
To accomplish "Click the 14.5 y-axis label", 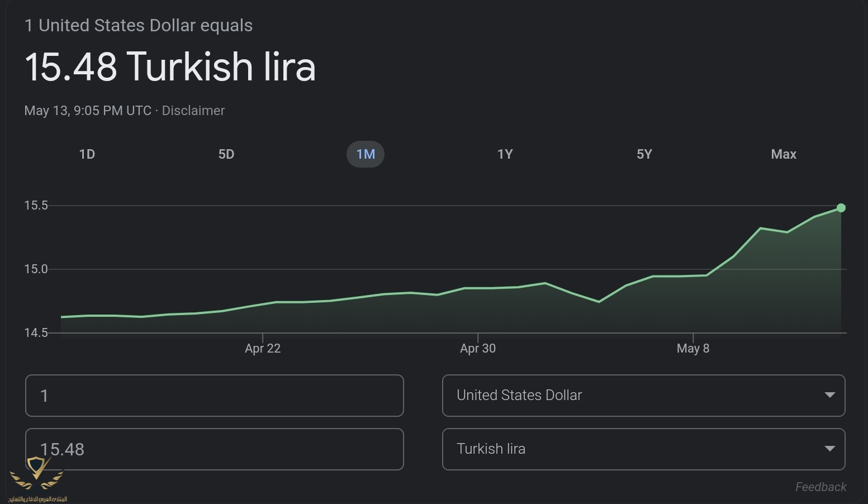I will coord(36,333).
